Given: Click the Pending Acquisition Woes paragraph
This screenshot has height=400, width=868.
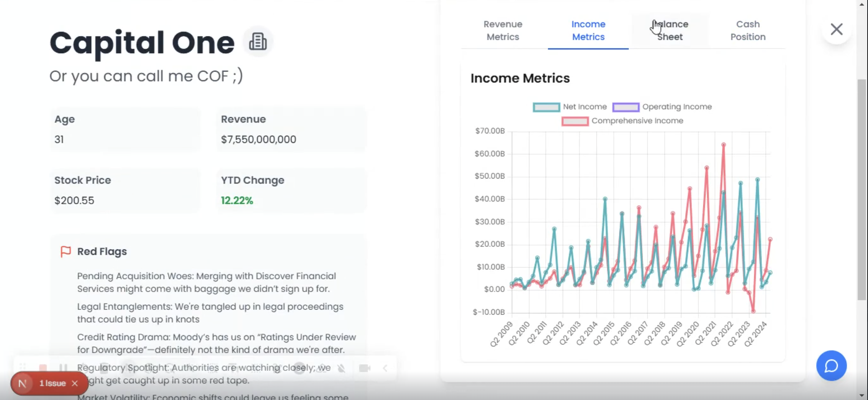Looking at the screenshot, I should coord(206,282).
